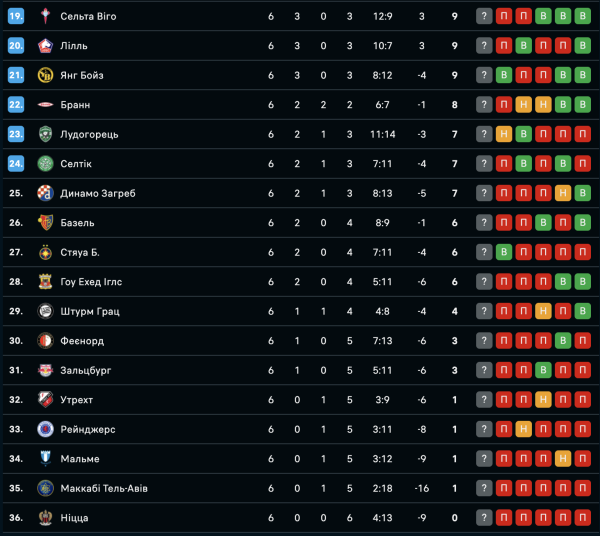Open the Rangers club badge
600x536 pixels.
pos(45,429)
